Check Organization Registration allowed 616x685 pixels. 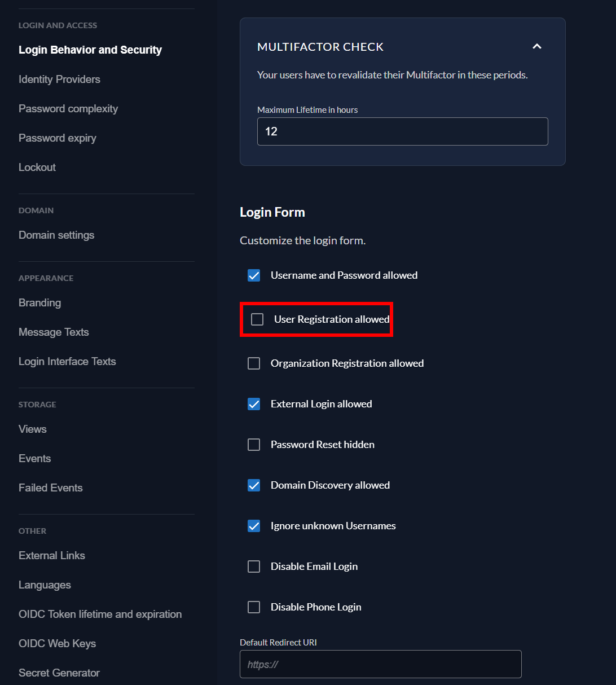(254, 363)
